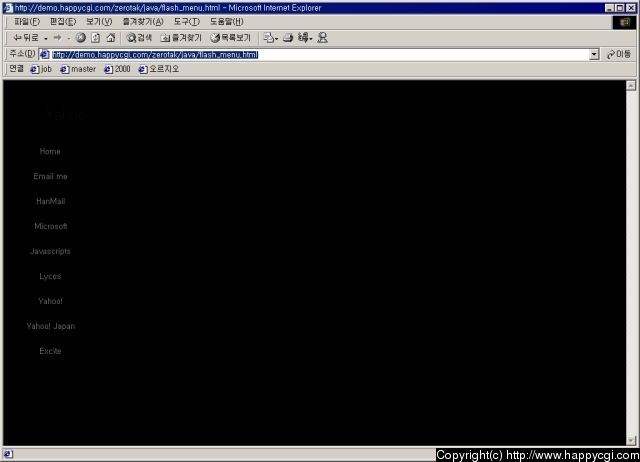
Task: Open the edit icon dropdown arrow
Action: (x=311, y=39)
